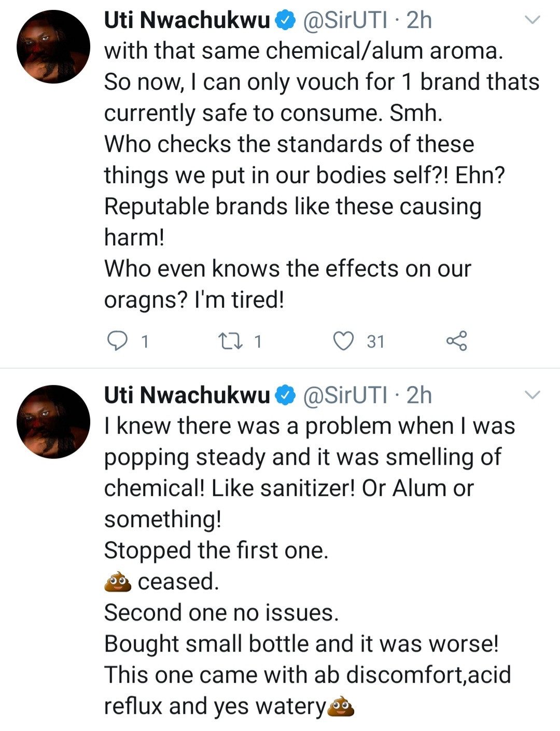Click the verified badge in the top tweet
Image resolution: width=560 pixels, height=731 pixels.
tap(285, 20)
